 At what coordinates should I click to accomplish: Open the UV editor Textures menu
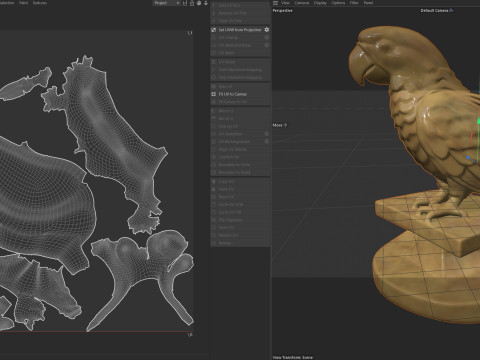point(40,3)
